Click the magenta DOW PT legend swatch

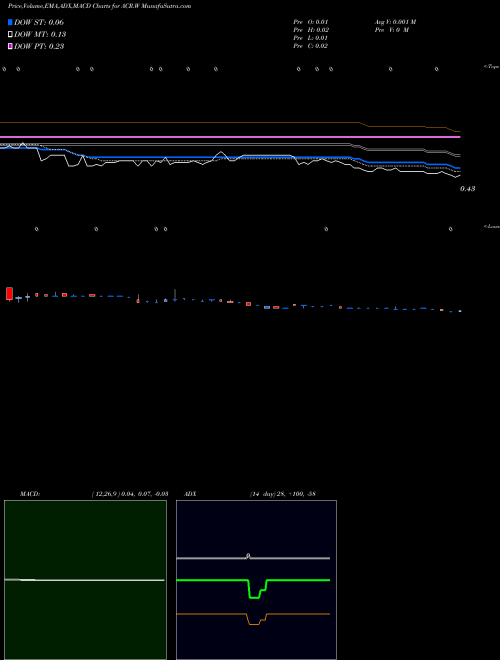pos(10,46)
